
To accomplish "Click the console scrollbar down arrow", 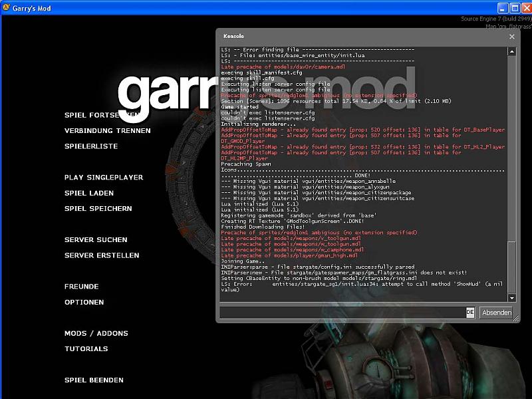I will point(511,297).
